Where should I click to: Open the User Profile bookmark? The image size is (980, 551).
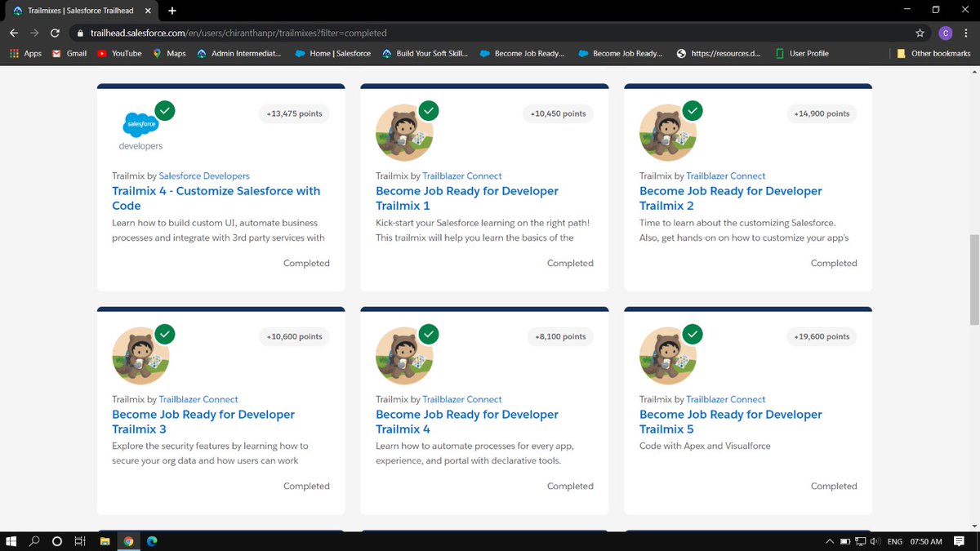pyautogui.click(x=801, y=53)
